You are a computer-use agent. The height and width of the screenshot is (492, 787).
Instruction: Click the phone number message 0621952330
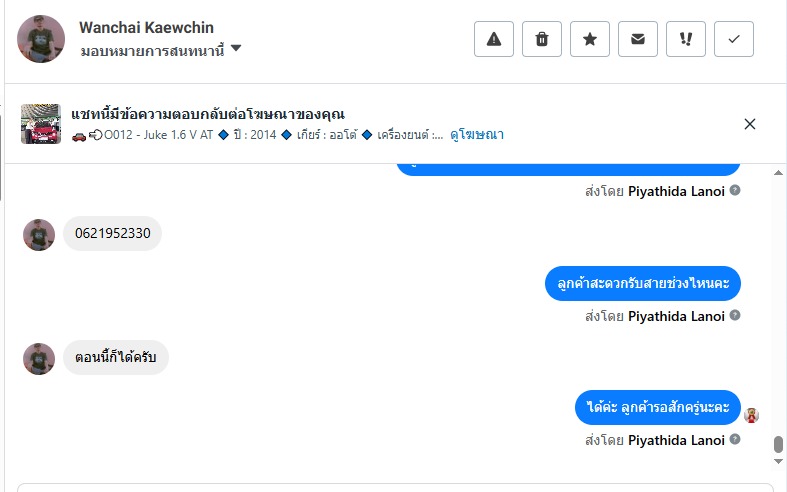(x=112, y=234)
